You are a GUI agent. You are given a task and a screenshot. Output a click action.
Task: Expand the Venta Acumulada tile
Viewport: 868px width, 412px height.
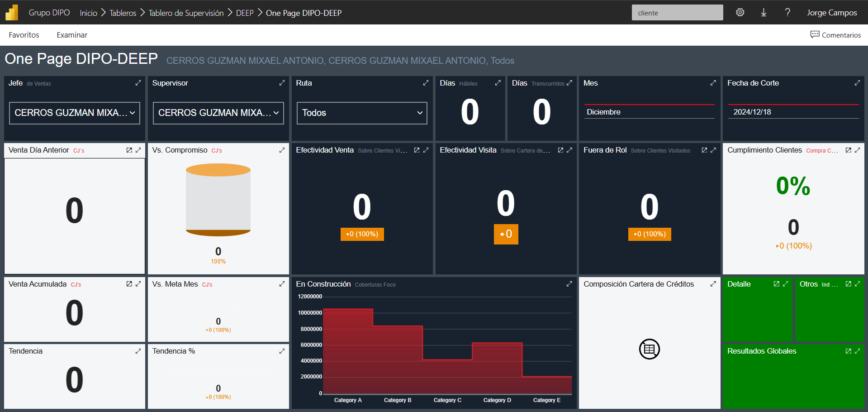(138, 284)
